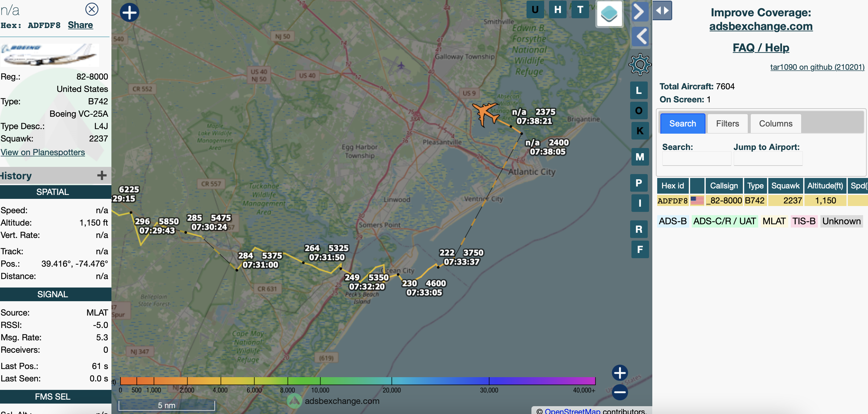Sort table by Squawk column
Image resolution: width=868 pixels, height=414 pixels.
pos(785,186)
